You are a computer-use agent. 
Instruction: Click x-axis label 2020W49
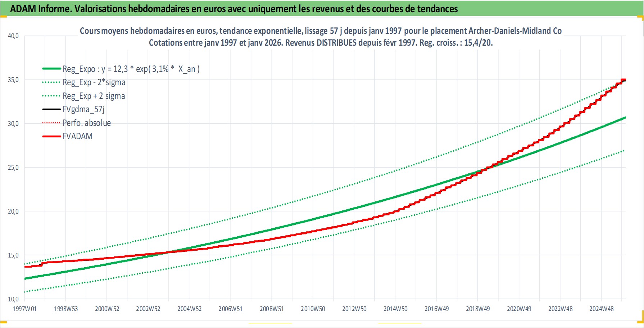[x=519, y=309]
